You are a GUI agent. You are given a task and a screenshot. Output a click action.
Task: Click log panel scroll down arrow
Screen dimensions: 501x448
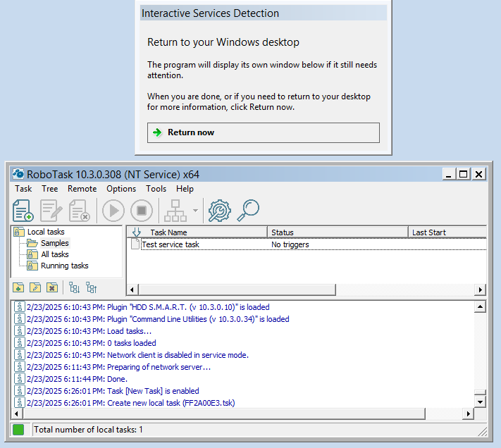(x=480, y=402)
